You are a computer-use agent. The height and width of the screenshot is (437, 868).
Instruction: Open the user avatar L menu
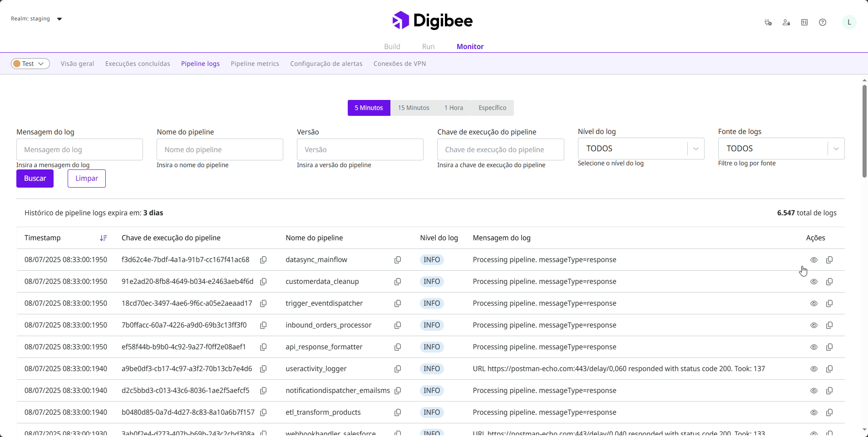tap(849, 22)
